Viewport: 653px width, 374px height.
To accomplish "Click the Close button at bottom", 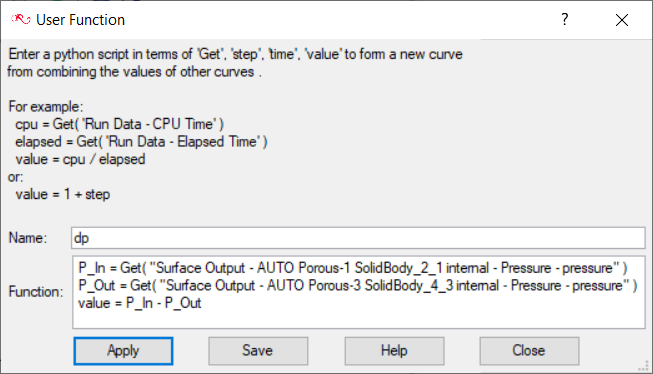I will (x=529, y=351).
